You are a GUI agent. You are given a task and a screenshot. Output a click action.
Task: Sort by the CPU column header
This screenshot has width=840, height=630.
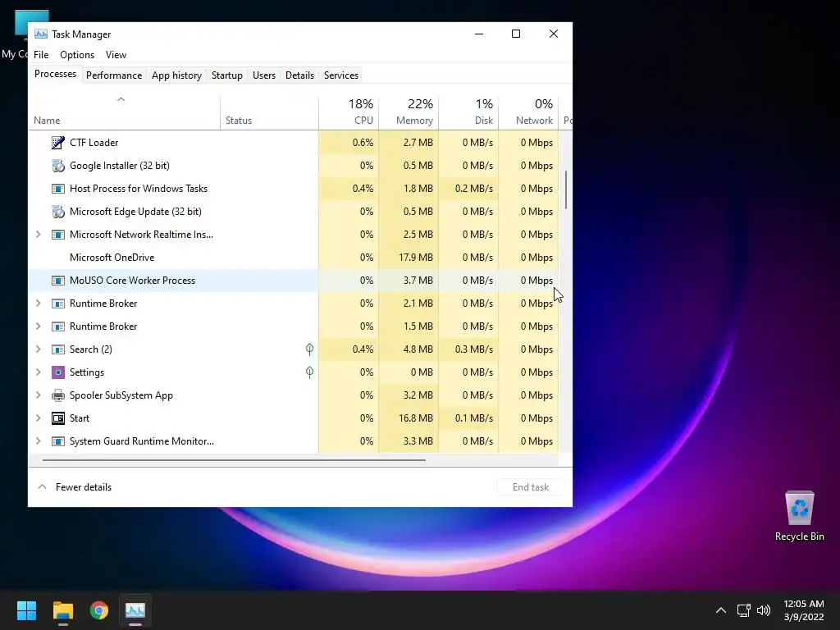[349, 112]
